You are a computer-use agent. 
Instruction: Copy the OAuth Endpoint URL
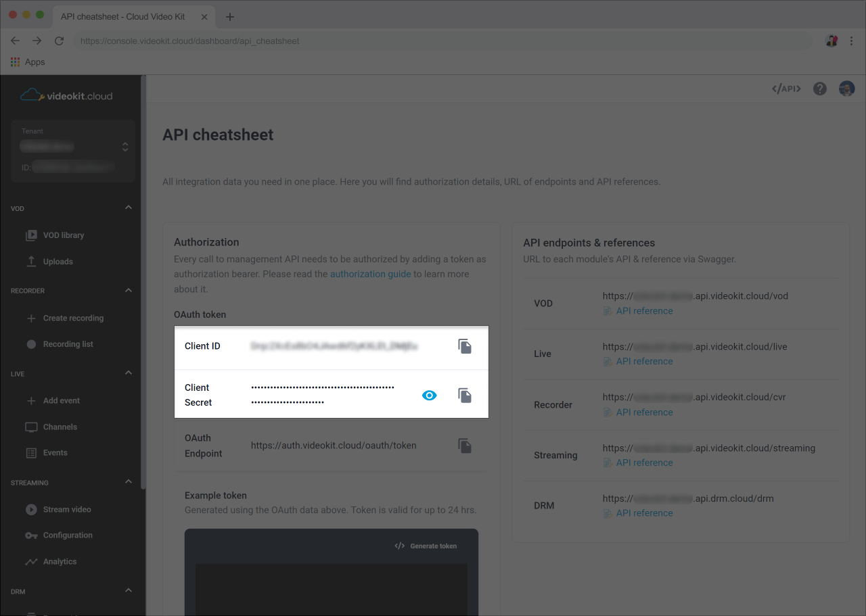(465, 446)
